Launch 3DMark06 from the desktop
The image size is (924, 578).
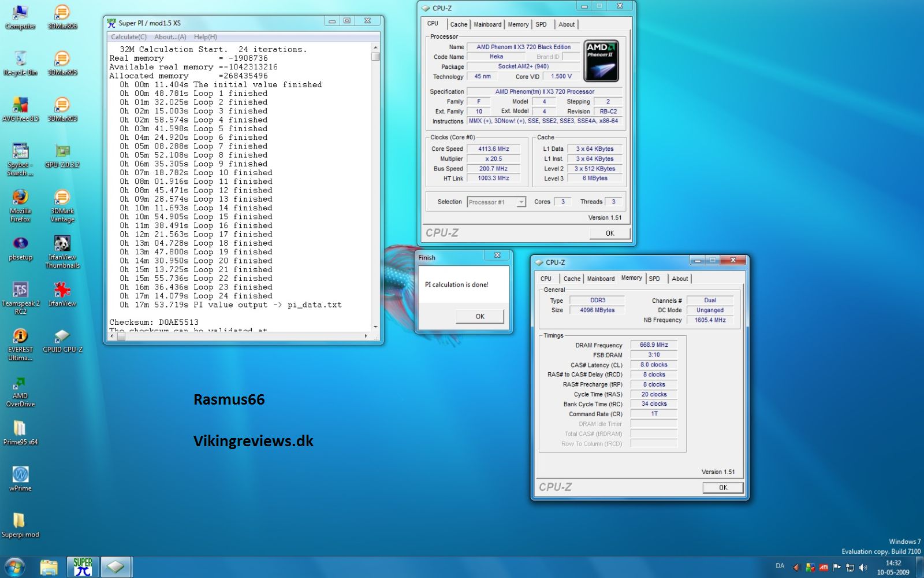tap(62, 16)
